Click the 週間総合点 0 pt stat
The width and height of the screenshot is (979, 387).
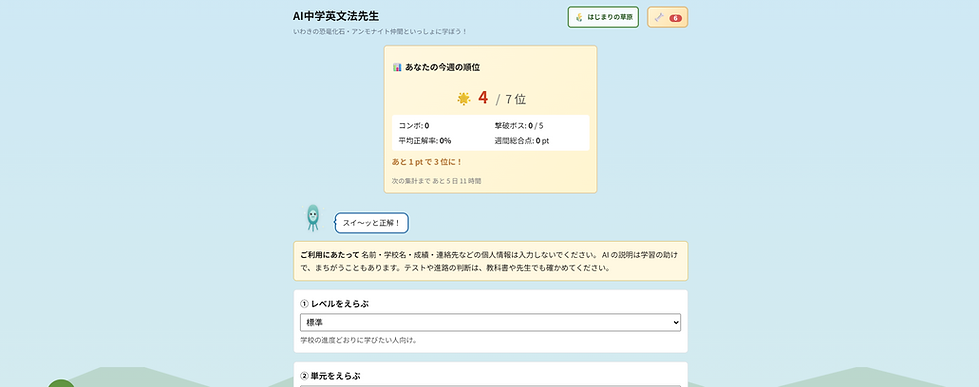522,140
